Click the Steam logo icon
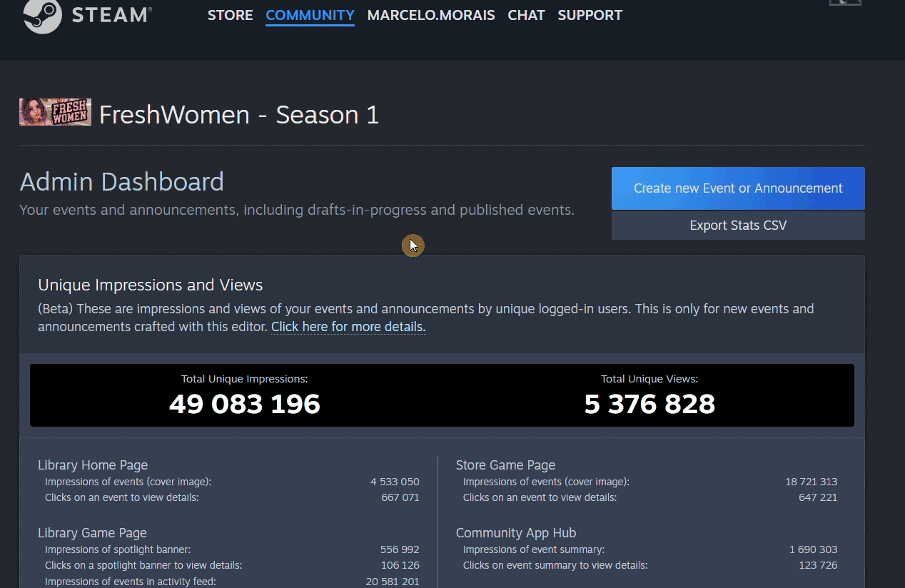905x588 pixels. pos(42,16)
